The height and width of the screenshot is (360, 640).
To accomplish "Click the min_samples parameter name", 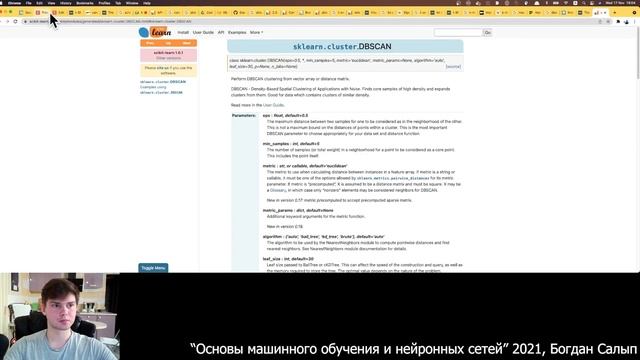I will pos(276,144).
